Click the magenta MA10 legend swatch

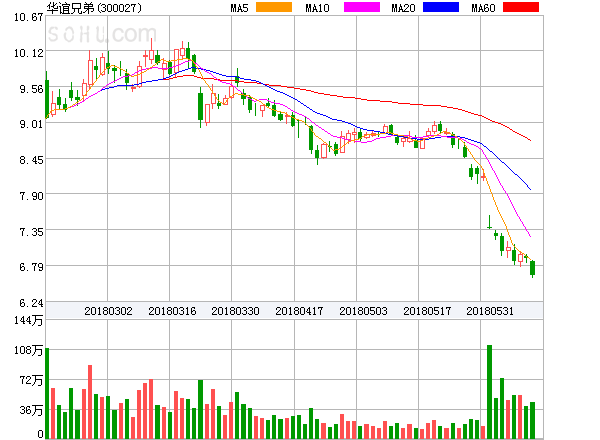click(362, 7)
